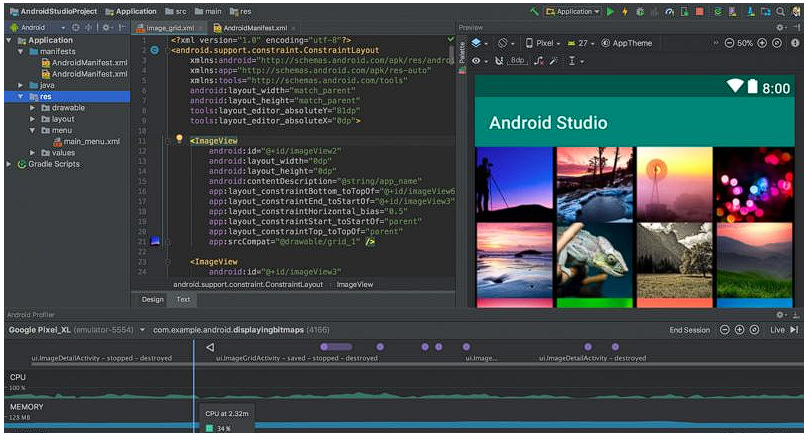
Task: Expand the layout folder
Action: pyautogui.click(x=32, y=119)
